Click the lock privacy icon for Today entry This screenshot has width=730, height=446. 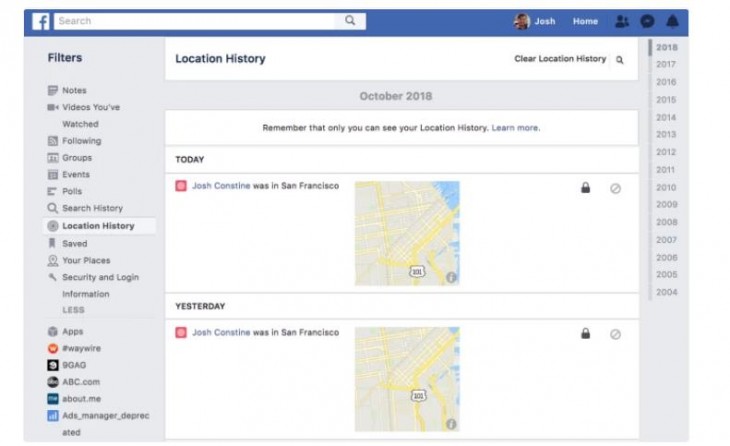(586, 188)
